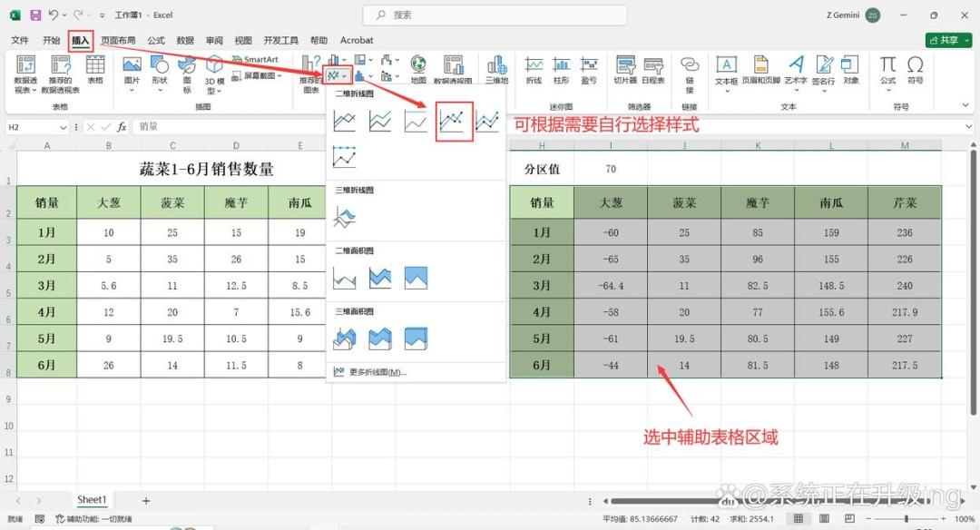Switch to Page Layout view

coord(824,519)
